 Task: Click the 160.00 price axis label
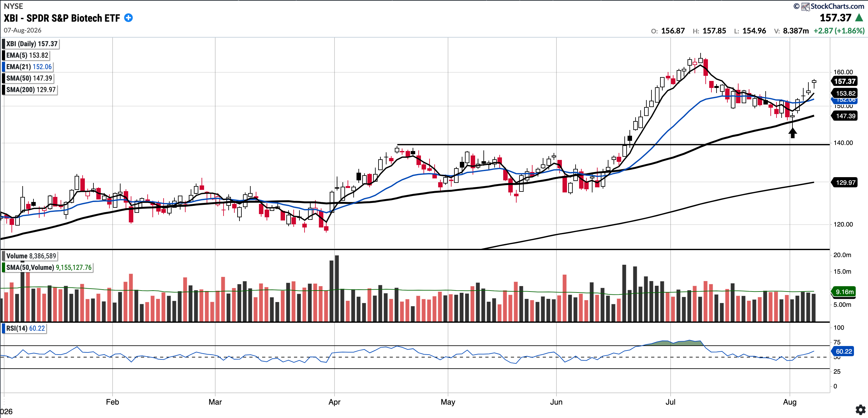(x=843, y=72)
